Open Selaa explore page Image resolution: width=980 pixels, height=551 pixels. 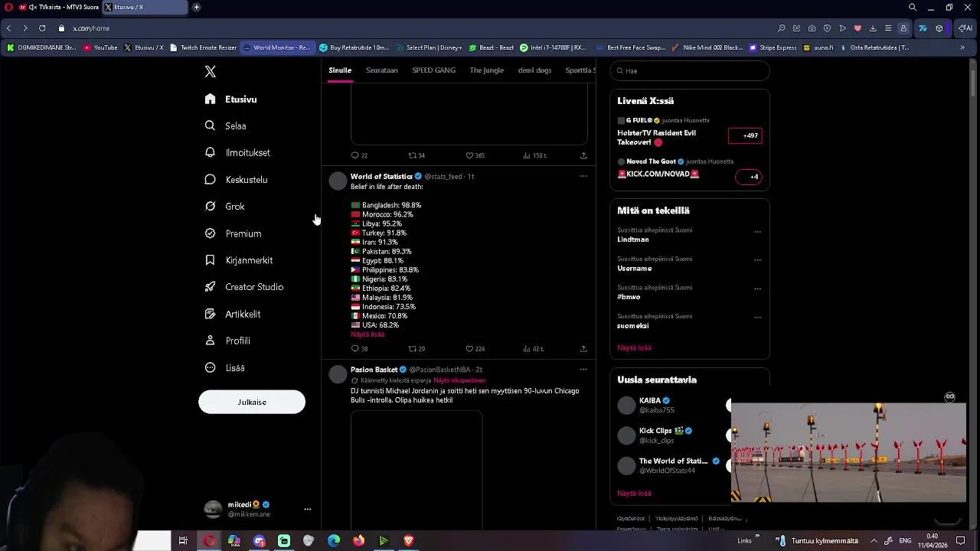[x=225, y=126]
